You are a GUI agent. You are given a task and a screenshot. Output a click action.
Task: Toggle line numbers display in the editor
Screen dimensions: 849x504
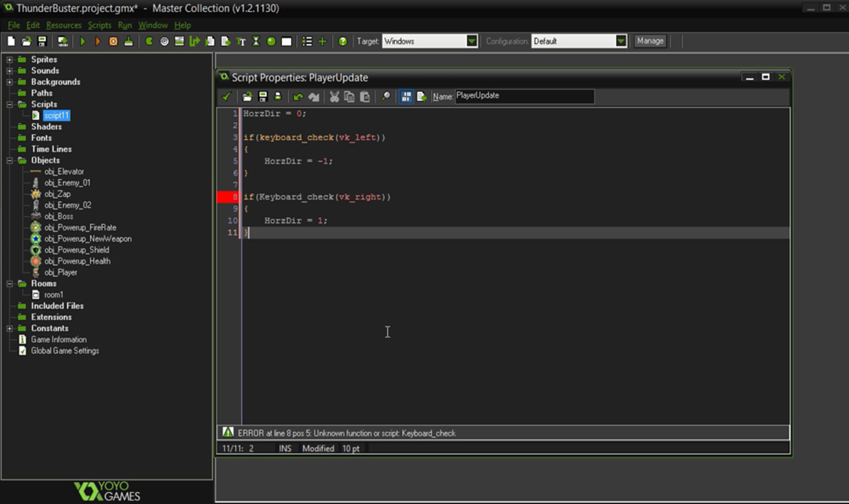click(406, 96)
